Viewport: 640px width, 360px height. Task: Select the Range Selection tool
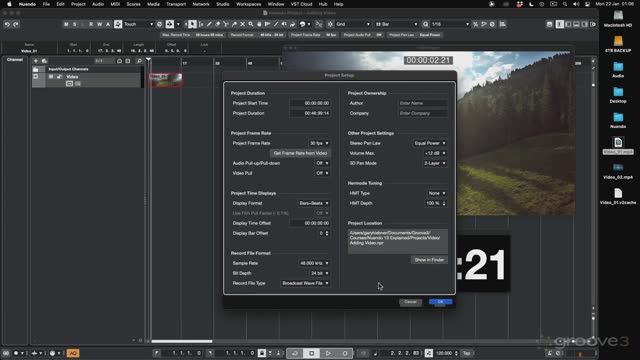201,24
